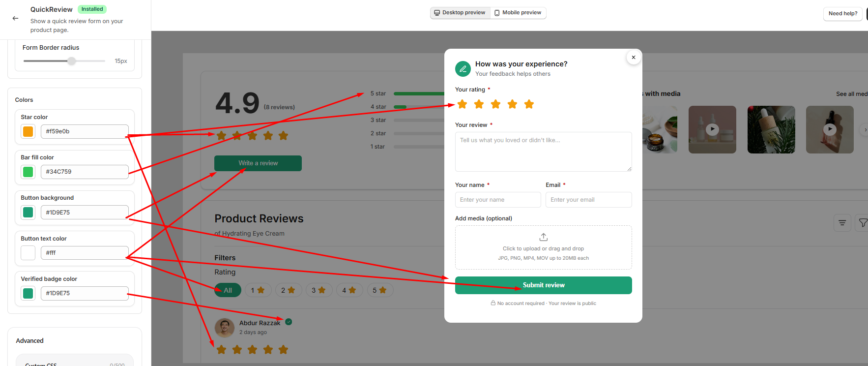The image size is (868, 366).
Task: Open the Button text color swatch
Action: pyautogui.click(x=28, y=253)
